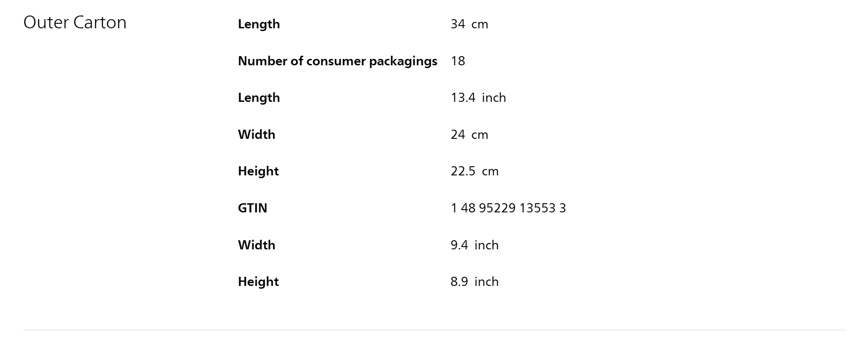
Task: Select the 8.9 inch height value
Action: pyautogui.click(x=474, y=282)
